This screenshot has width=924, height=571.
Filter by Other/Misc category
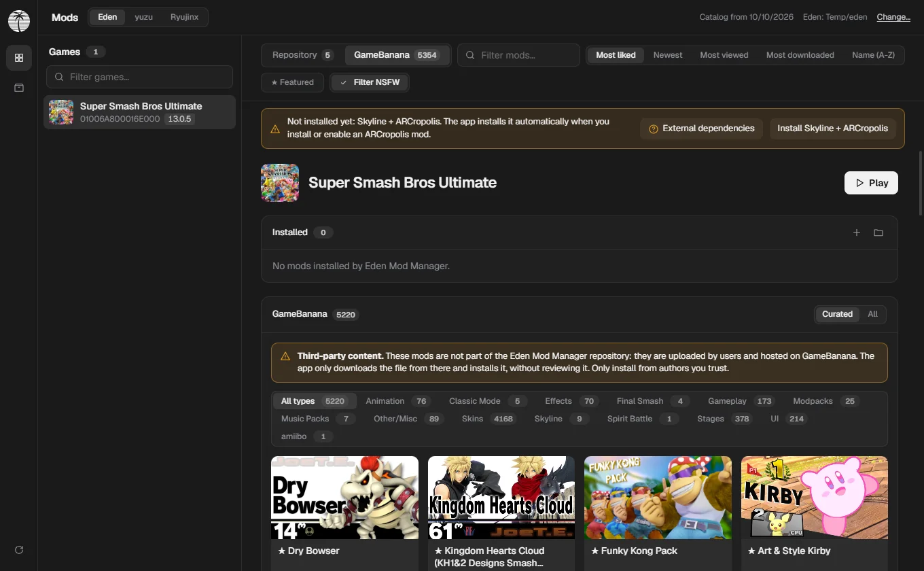[x=408, y=419]
